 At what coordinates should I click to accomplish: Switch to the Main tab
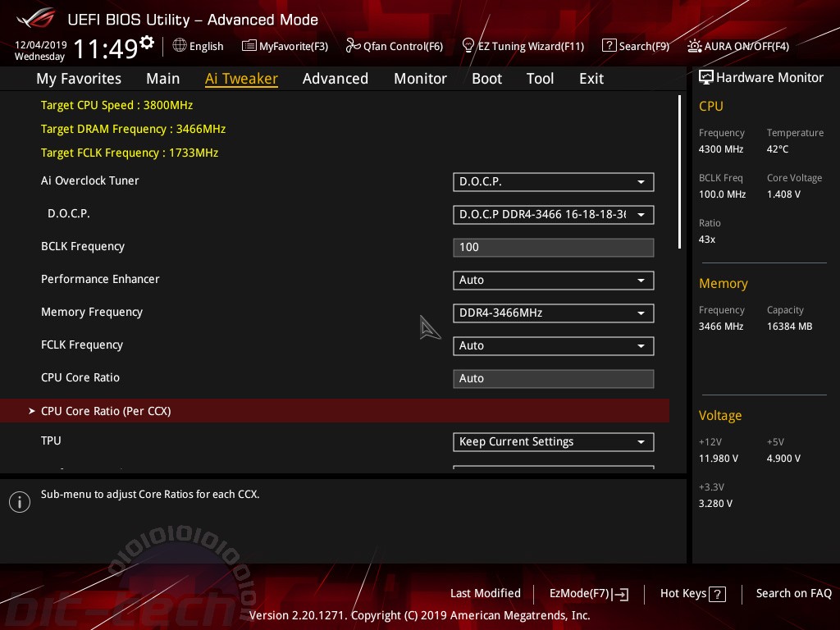click(x=163, y=79)
